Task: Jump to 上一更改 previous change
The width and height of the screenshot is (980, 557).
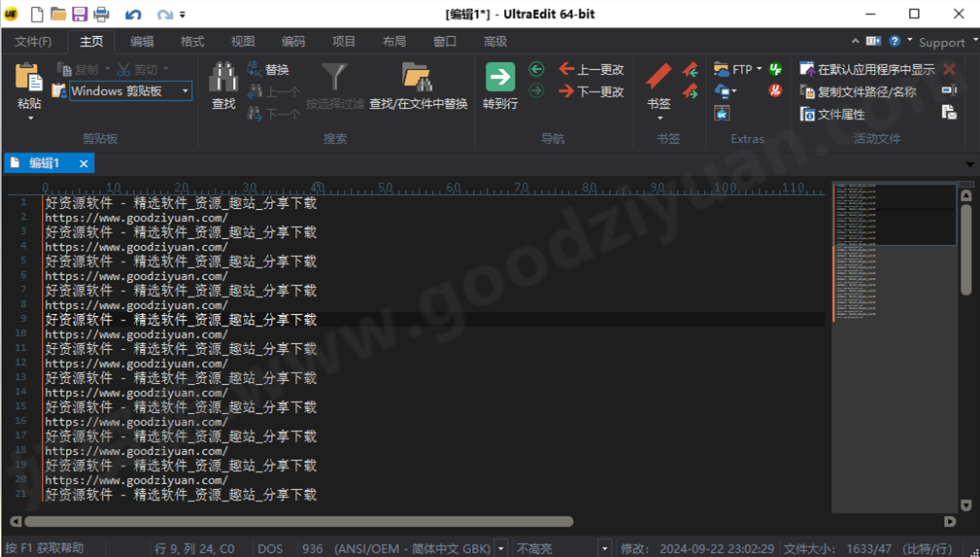Action: pos(591,69)
